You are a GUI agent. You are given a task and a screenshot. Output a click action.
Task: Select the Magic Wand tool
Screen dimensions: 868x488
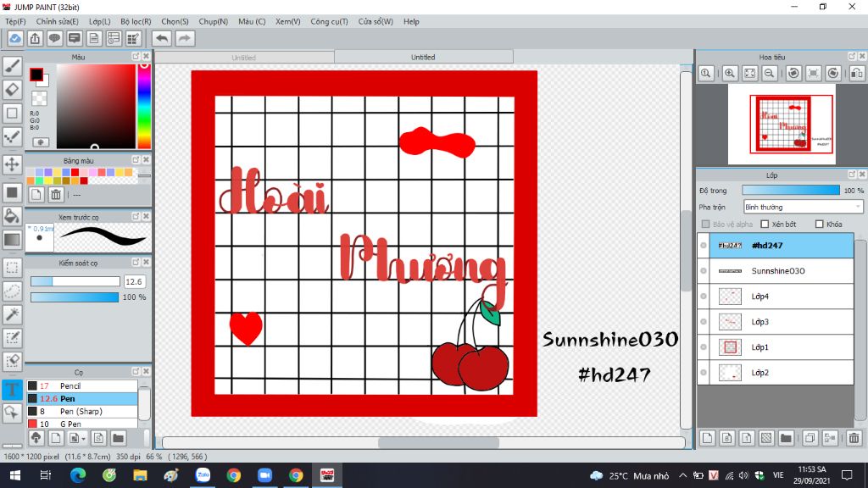click(12, 314)
